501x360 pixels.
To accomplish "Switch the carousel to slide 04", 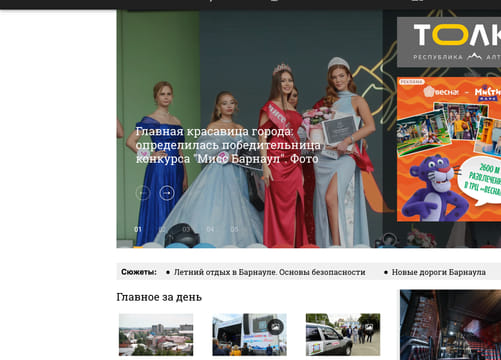I will point(210,229).
